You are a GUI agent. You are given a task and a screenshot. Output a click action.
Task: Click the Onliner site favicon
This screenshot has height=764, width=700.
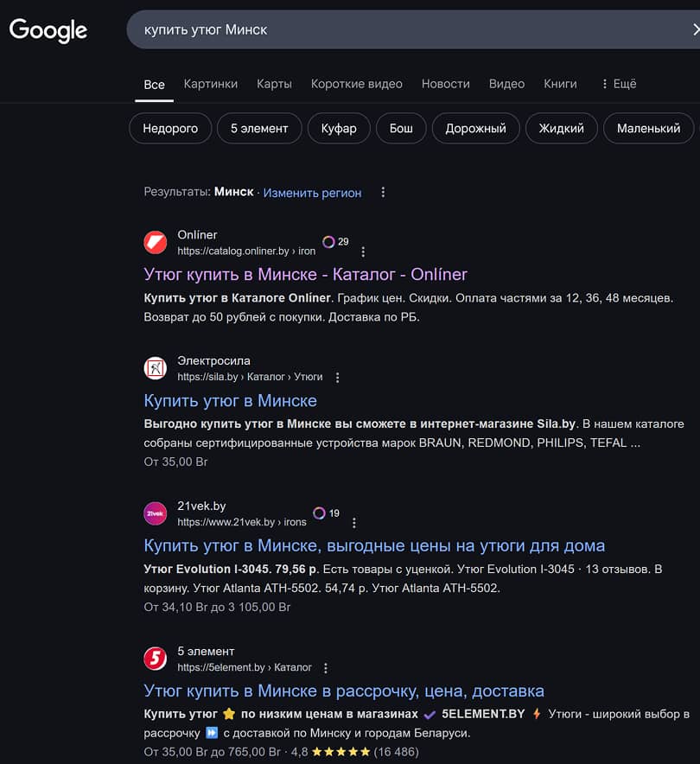point(156,242)
